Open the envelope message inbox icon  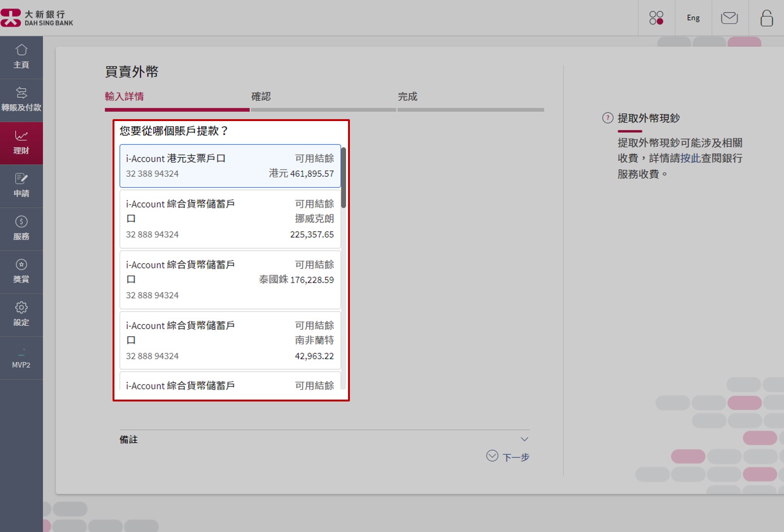coord(730,17)
